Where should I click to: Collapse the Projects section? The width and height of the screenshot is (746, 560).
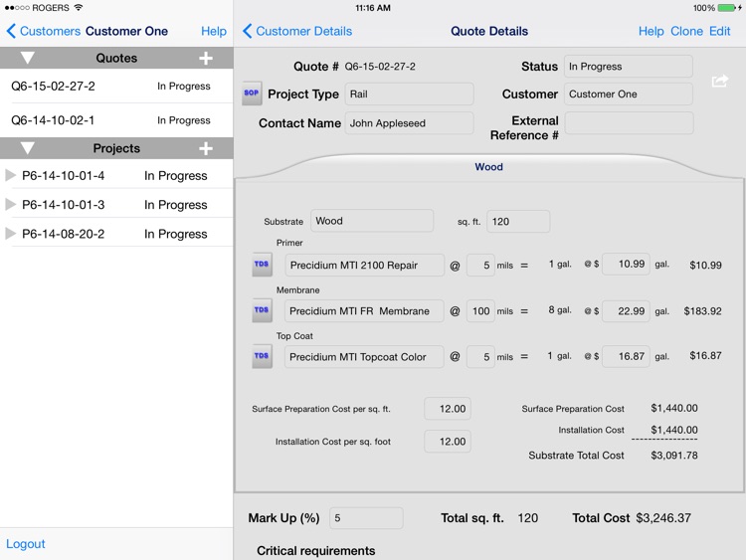point(28,149)
